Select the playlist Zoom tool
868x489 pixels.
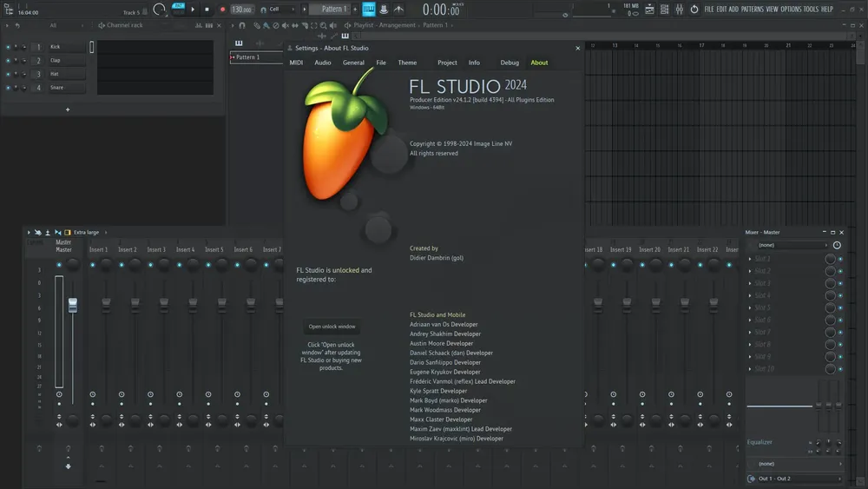(x=323, y=25)
